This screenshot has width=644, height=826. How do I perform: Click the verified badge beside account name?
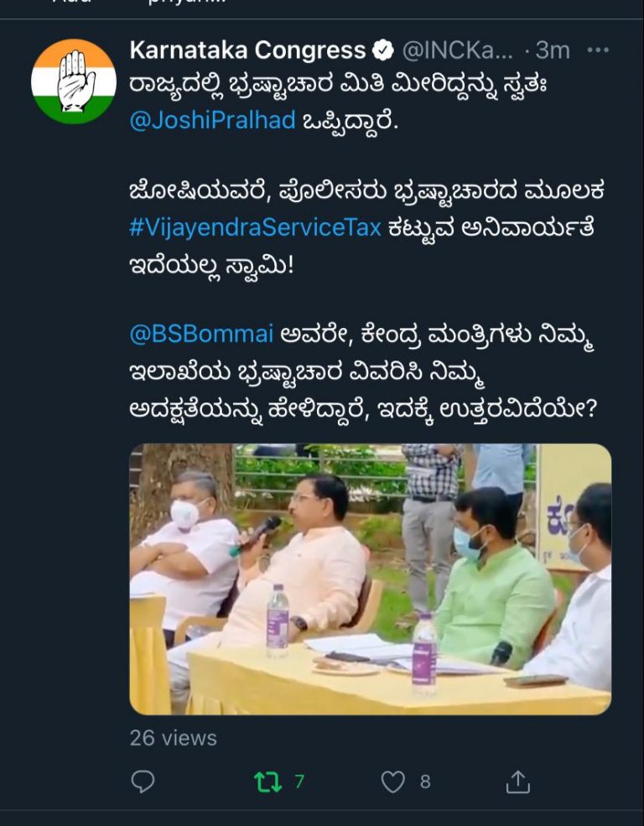(383, 50)
